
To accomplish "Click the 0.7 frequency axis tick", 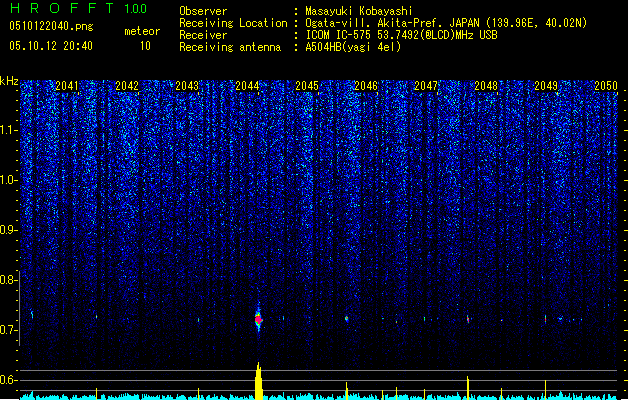I will pyautogui.click(x=9, y=330).
